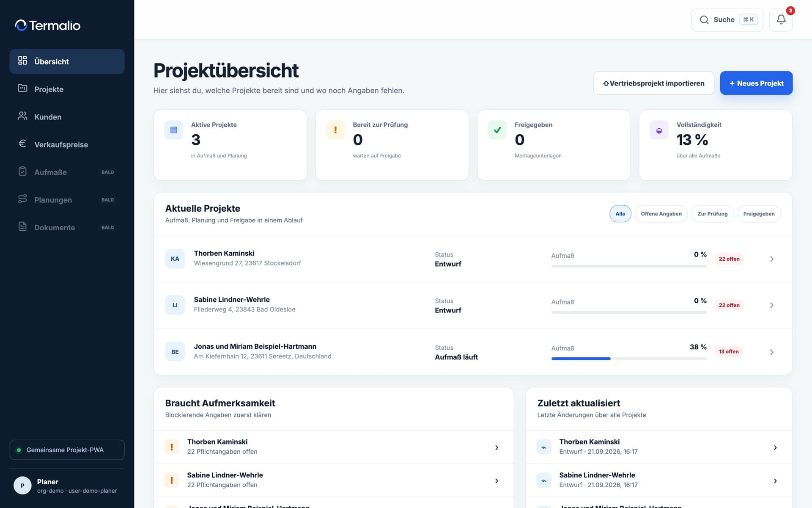The height and width of the screenshot is (508, 812).
Task: Click the Übersicht grid icon in sidebar
Action: [x=22, y=61]
